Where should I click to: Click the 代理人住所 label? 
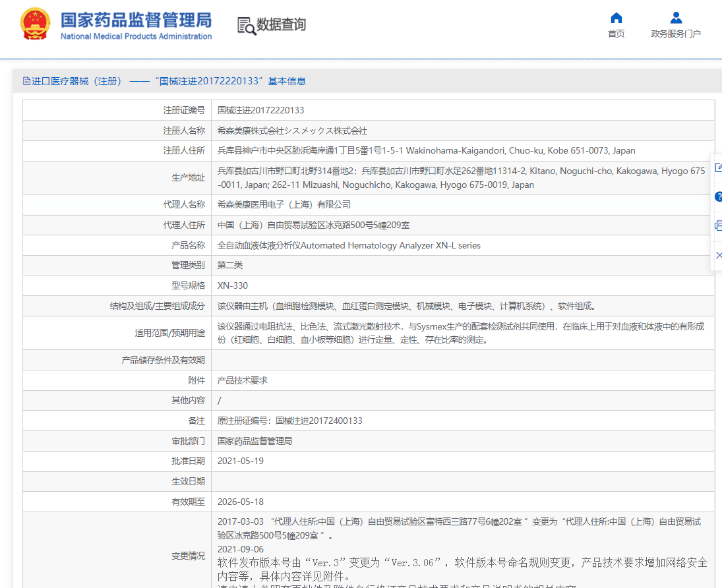point(184,225)
